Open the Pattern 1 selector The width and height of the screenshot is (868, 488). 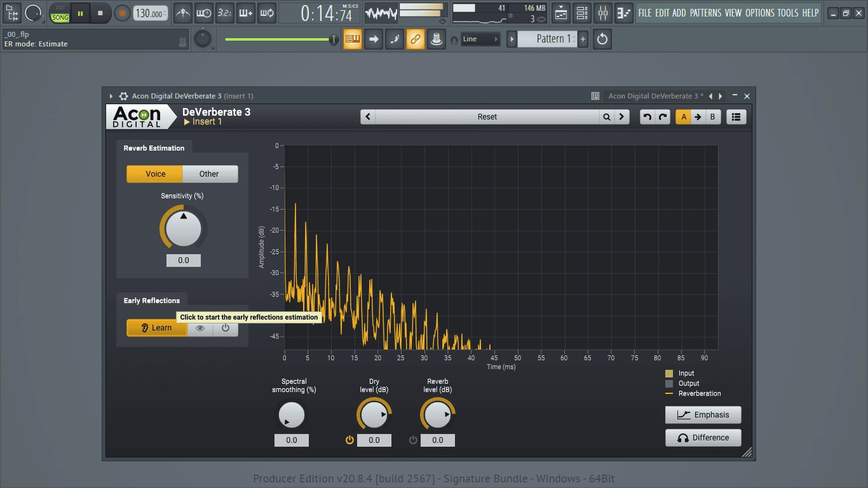(x=547, y=39)
